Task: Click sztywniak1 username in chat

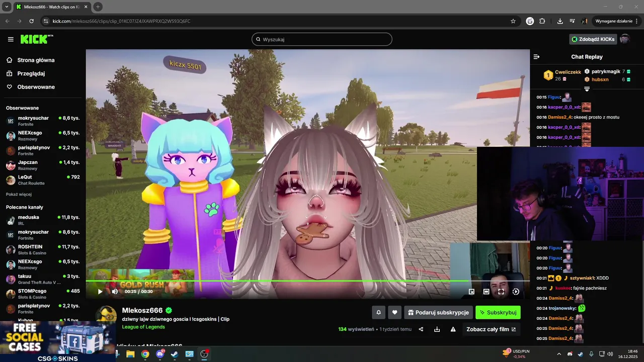Action: 582,278
